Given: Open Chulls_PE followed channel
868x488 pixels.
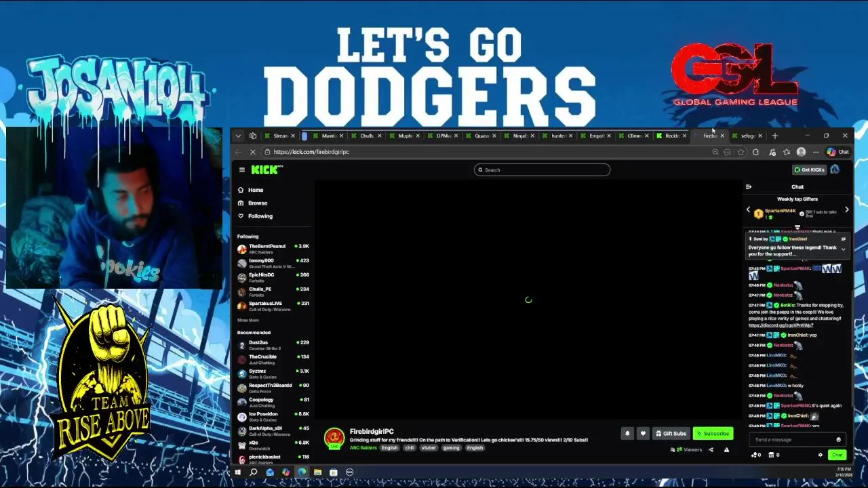Looking at the screenshot, I should [273, 291].
